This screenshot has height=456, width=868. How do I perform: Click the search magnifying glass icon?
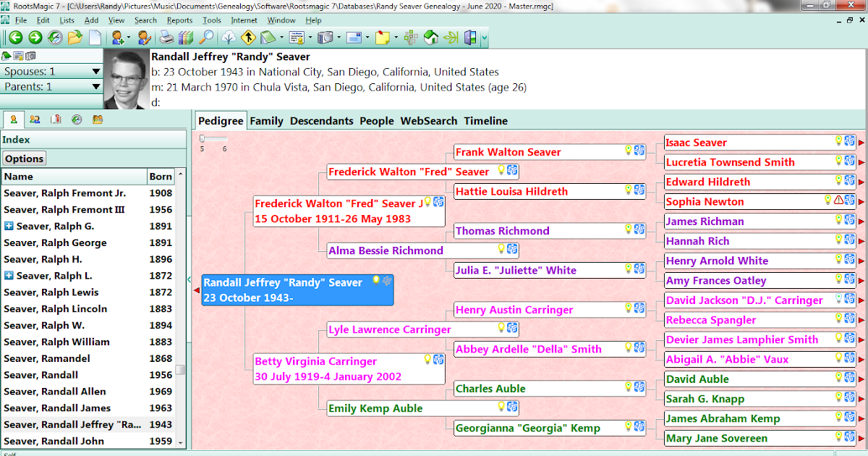point(208,37)
